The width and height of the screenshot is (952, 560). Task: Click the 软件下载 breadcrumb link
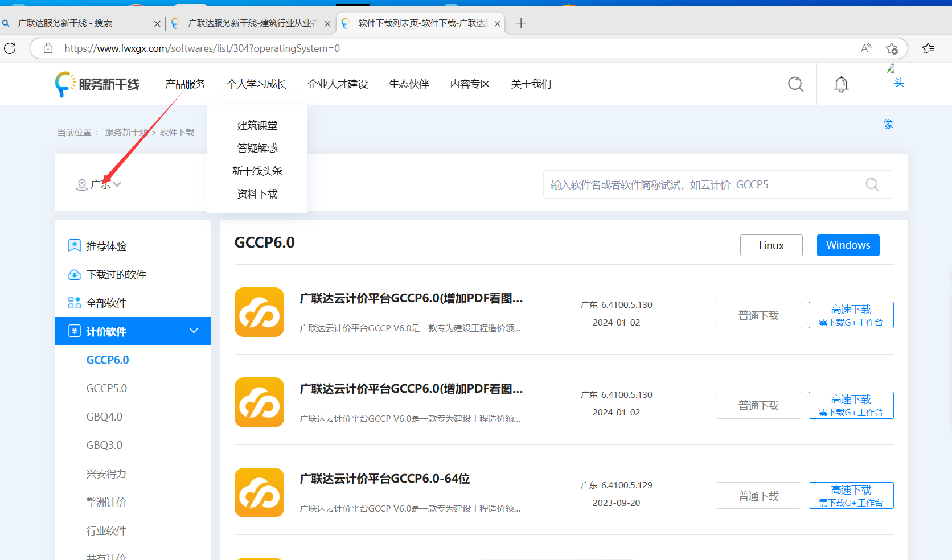coord(177,132)
